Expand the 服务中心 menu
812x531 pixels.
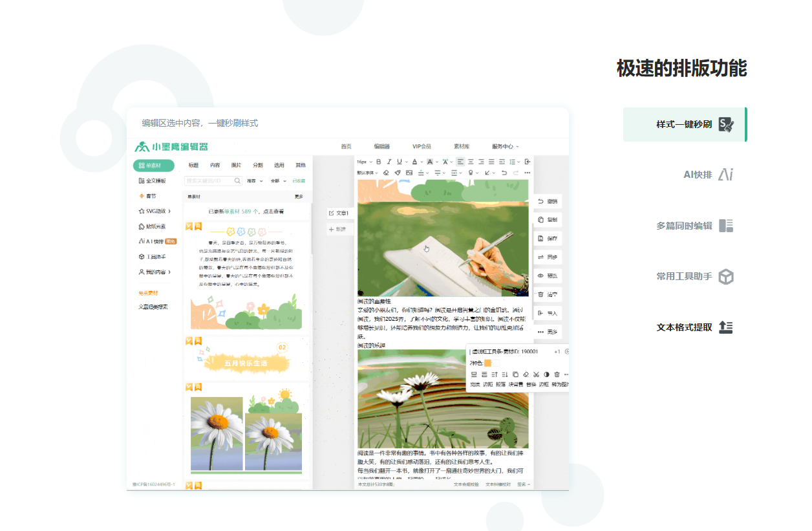tap(506, 147)
